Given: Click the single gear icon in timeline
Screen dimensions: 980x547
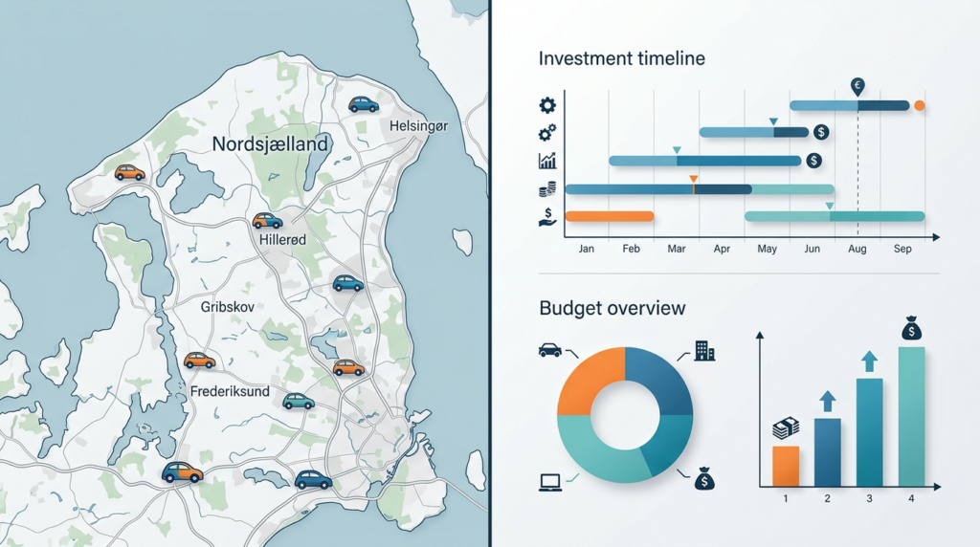Looking at the screenshot, I should click(547, 105).
